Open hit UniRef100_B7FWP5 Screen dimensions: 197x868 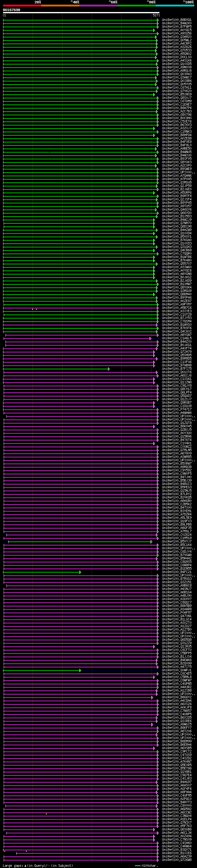pyautogui.click(x=176, y=26)
